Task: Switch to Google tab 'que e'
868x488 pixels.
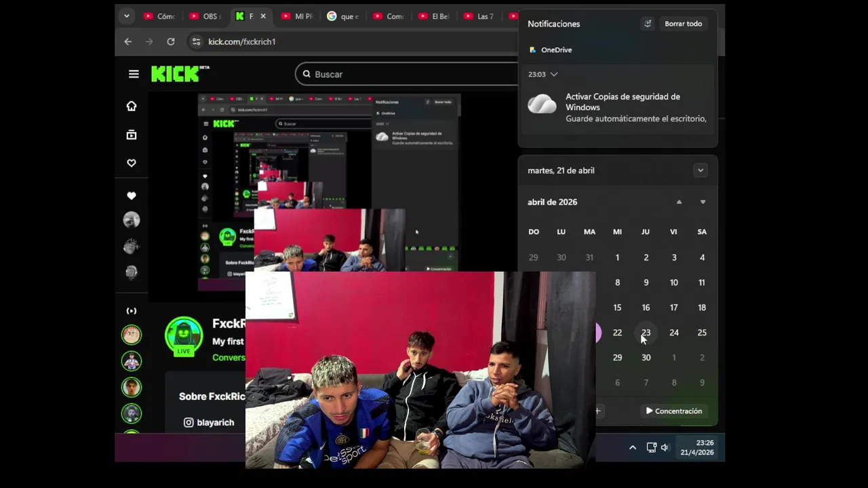Action: [x=342, y=16]
